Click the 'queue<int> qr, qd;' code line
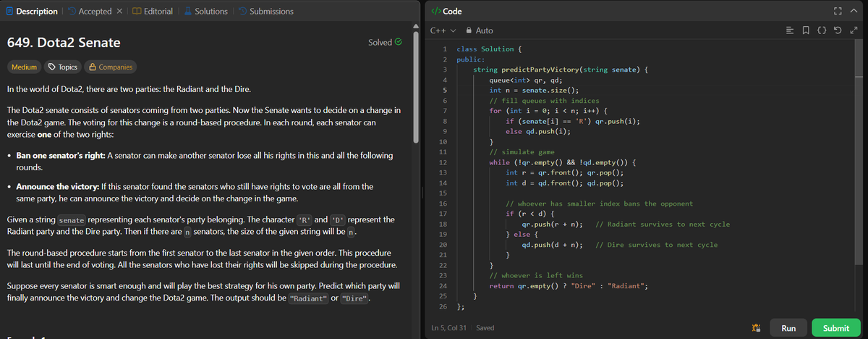 pos(526,80)
